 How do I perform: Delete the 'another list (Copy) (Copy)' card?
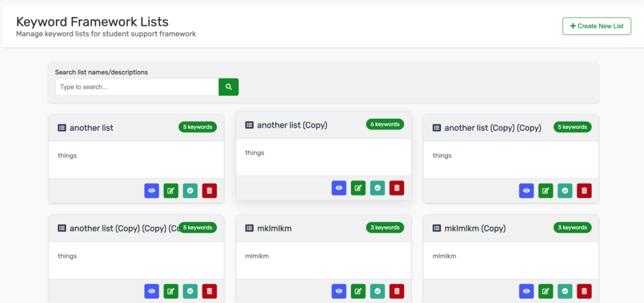click(x=584, y=190)
